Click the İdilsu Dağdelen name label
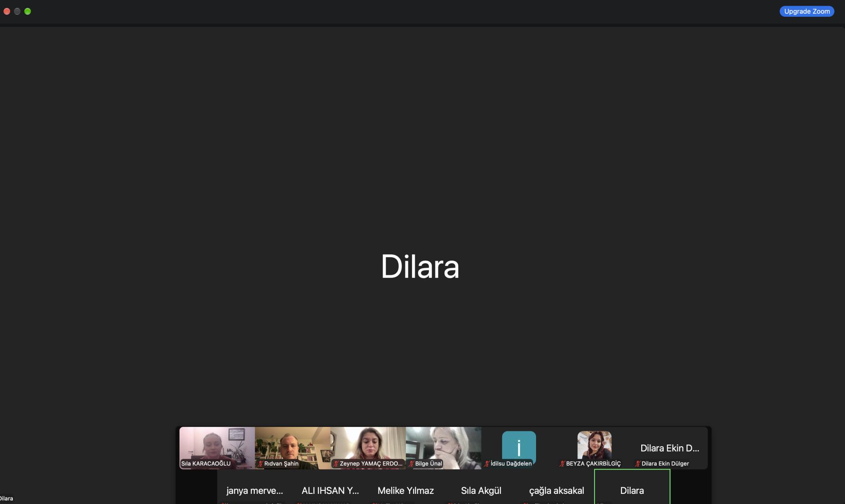The height and width of the screenshot is (504, 845). [x=511, y=464]
